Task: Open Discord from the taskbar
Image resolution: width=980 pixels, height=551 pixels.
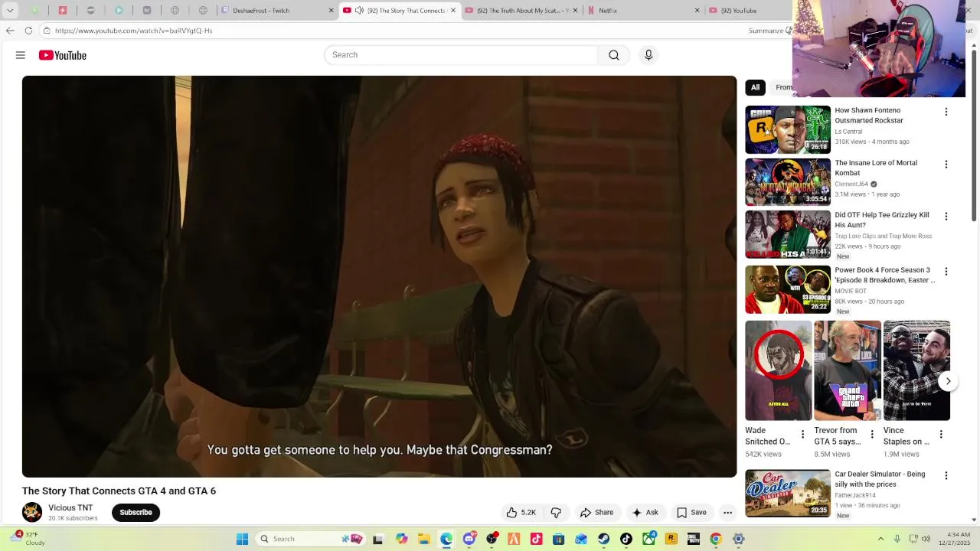Action: (469, 539)
